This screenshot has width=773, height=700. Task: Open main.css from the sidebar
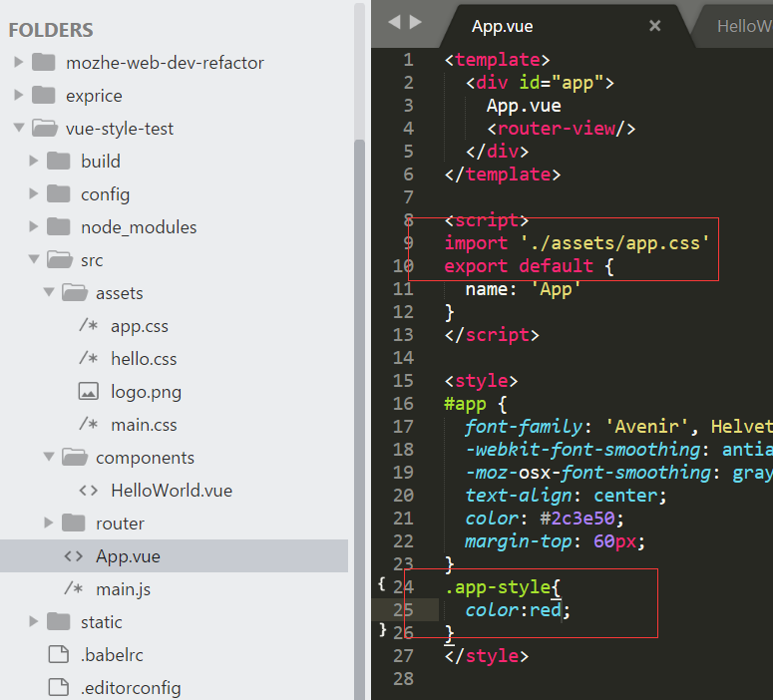144,425
